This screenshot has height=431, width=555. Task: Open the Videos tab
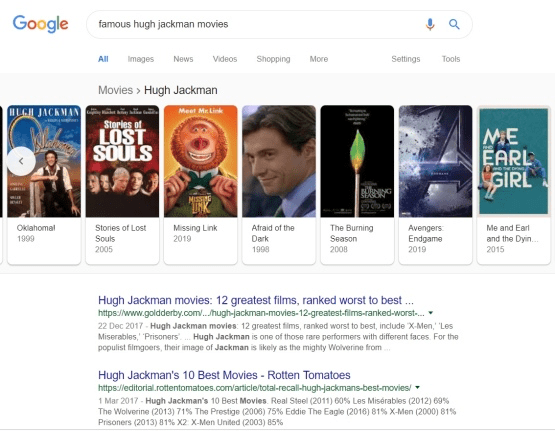coord(225,59)
